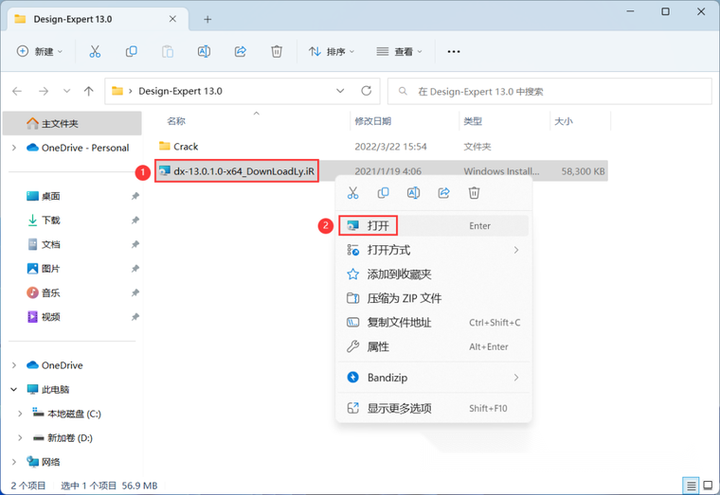Screen dimensions: 720x495
Task: Open the 查看 view dropdown
Action: coord(399,51)
